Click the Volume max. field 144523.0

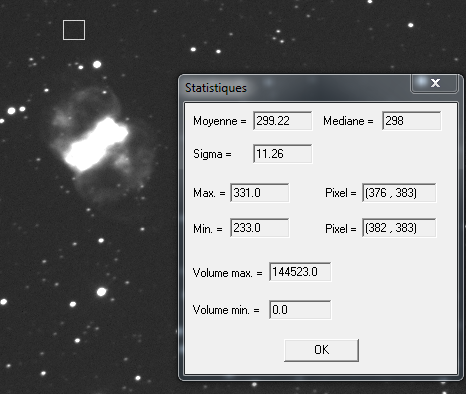[300, 272]
